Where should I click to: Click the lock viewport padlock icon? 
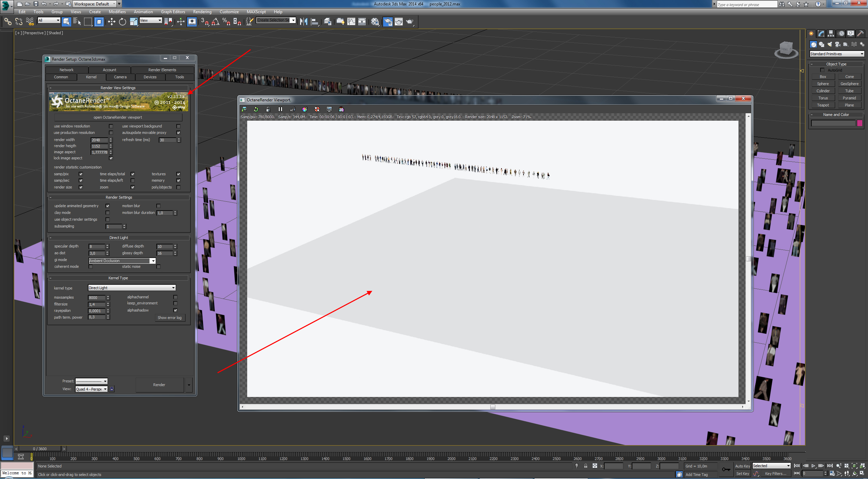pos(268,109)
